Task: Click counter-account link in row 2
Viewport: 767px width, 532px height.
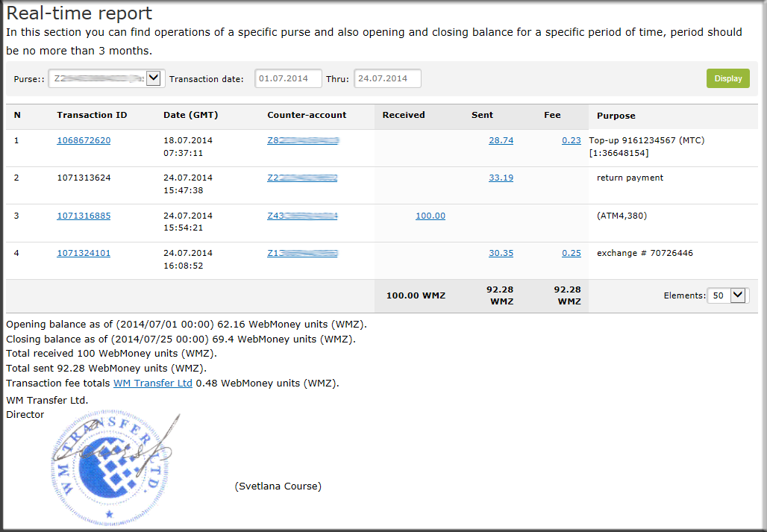Action: [x=302, y=178]
